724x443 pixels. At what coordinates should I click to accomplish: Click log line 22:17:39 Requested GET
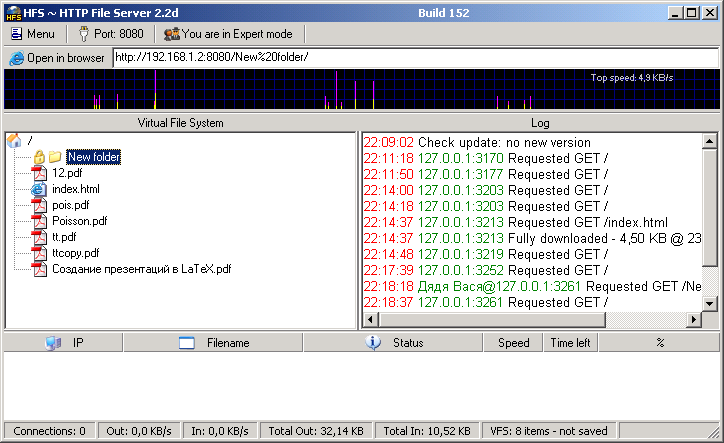[486, 270]
